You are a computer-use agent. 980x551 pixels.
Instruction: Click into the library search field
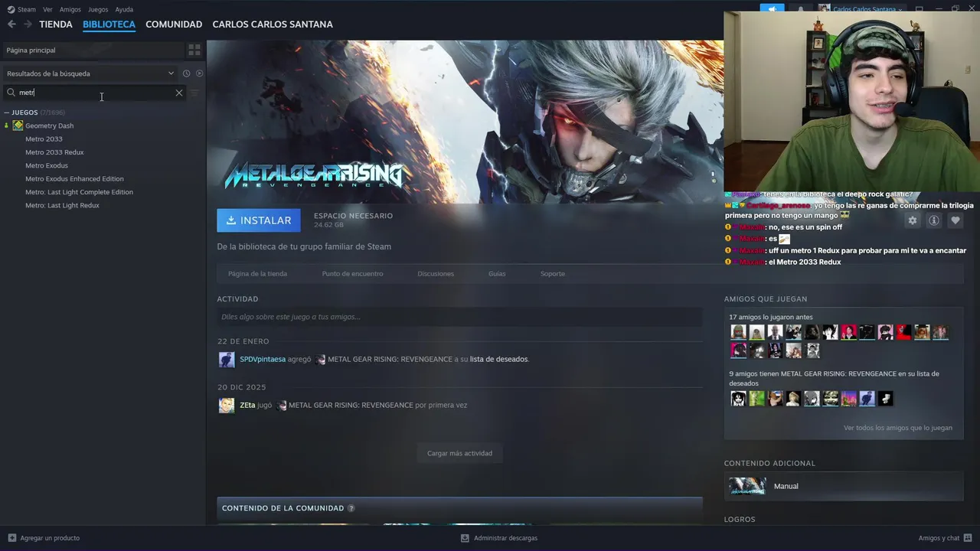pos(93,93)
